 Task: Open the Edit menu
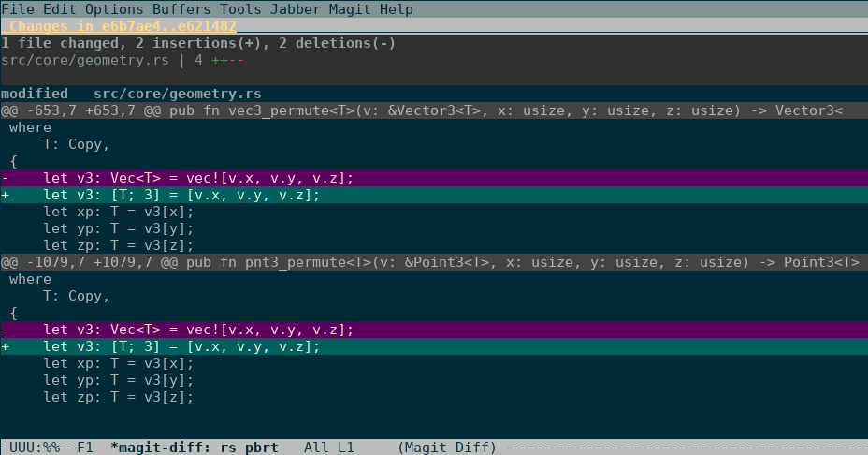click(60, 9)
